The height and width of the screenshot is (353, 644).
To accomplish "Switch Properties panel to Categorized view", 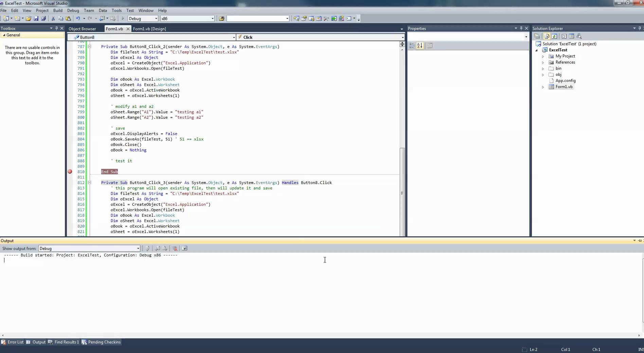I will [412, 45].
